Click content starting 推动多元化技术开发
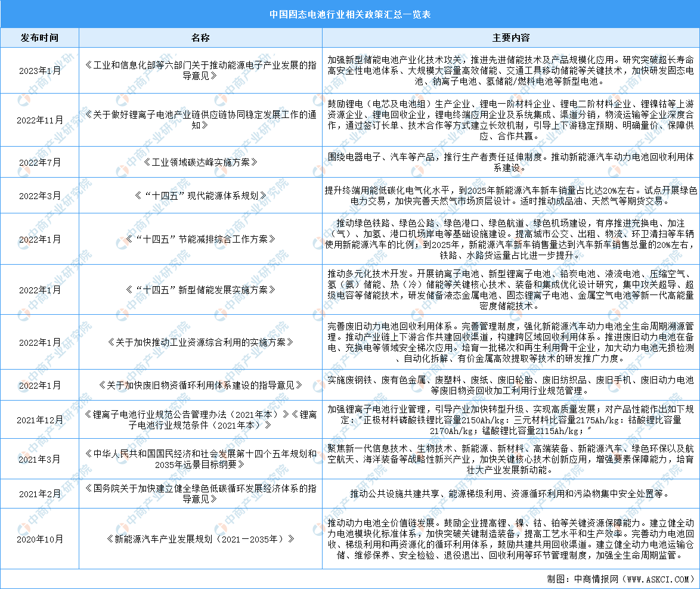 511,290
